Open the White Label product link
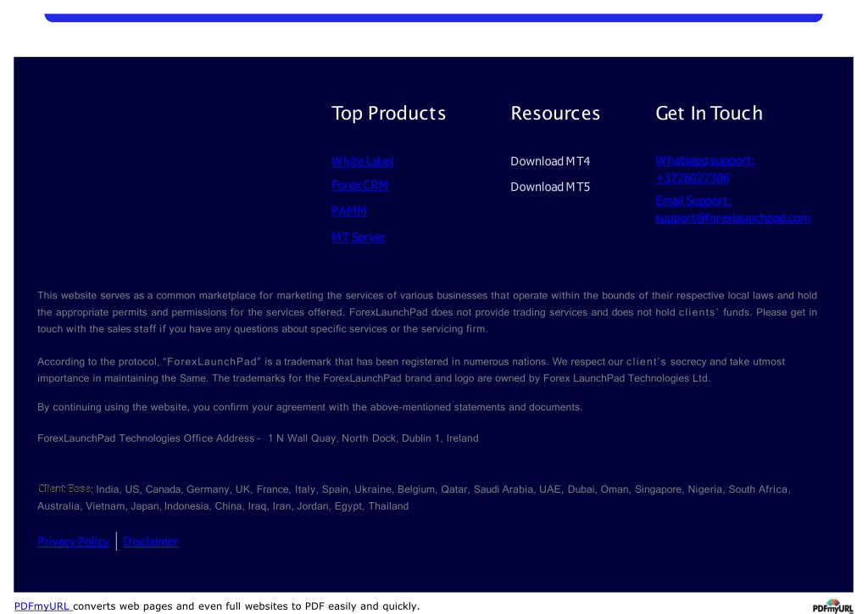This screenshot has height=614, width=868. pyautogui.click(x=362, y=161)
